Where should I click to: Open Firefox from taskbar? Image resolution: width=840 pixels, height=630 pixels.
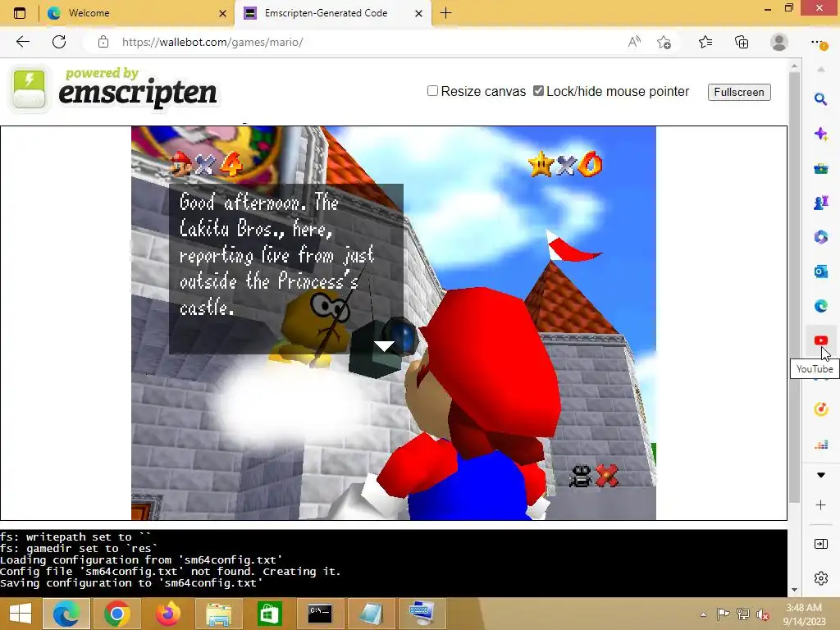click(167, 614)
